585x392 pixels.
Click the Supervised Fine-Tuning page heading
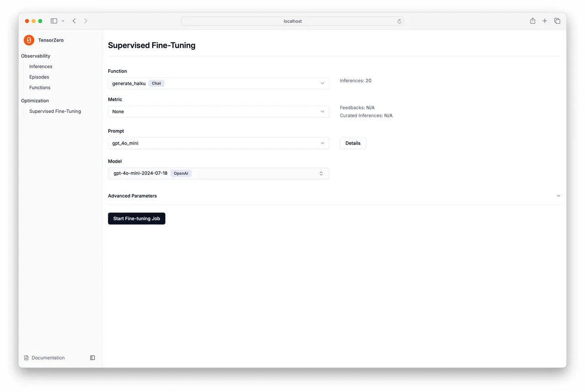pos(152,45)
